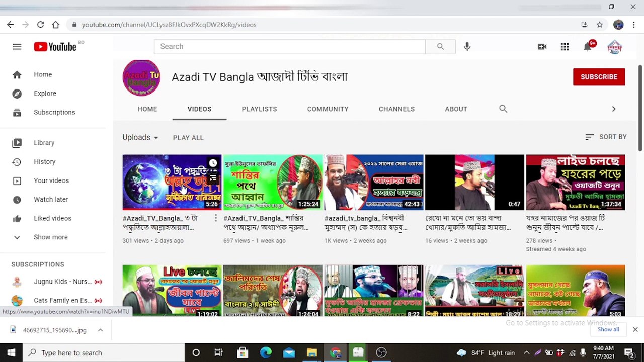Image resolution: width=644 pixels, height=362 pixels.
Task: Click the Azadi TV Bangla channel avatar
Action: tap(141, 77)
